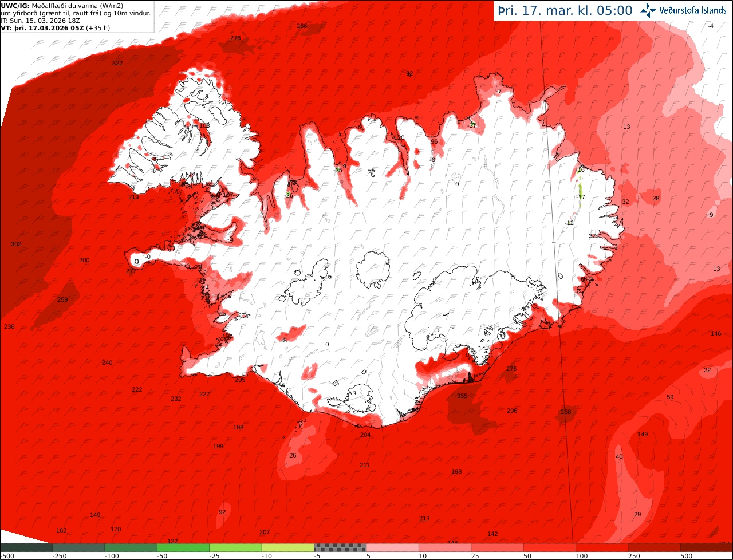Viewport: 733px width, 560px height.
Task: Click the 204 flux value on the map
Action: 365,435
